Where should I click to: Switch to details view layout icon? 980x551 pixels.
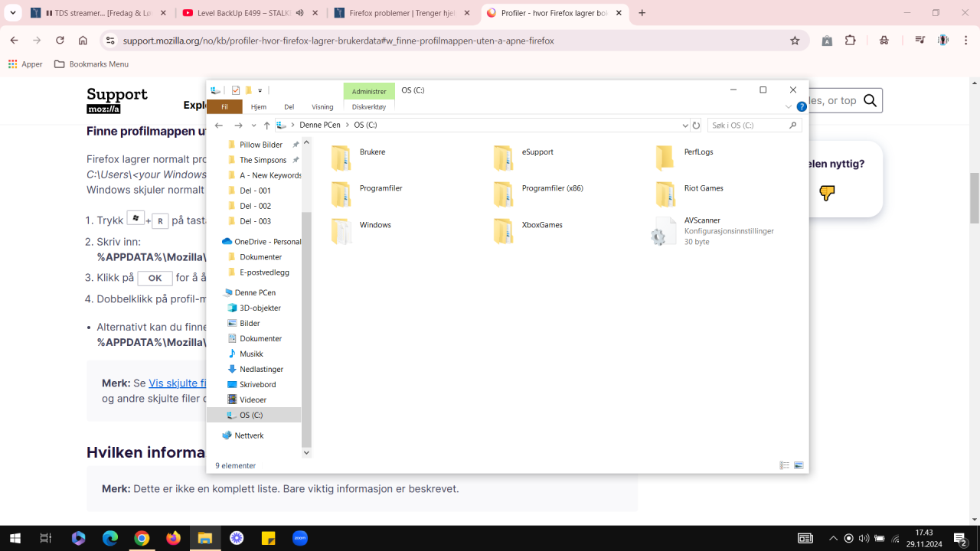pyautogui.click(x=784, y=465)
